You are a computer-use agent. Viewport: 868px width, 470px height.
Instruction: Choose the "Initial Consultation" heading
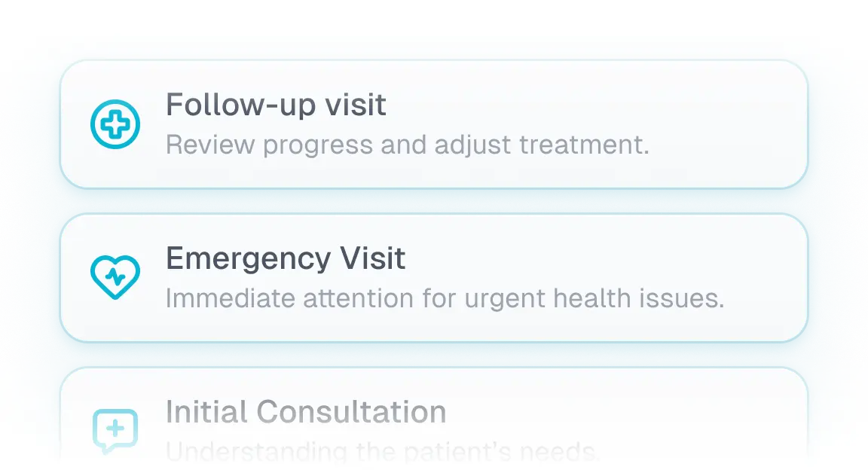[x=306, y=413]
